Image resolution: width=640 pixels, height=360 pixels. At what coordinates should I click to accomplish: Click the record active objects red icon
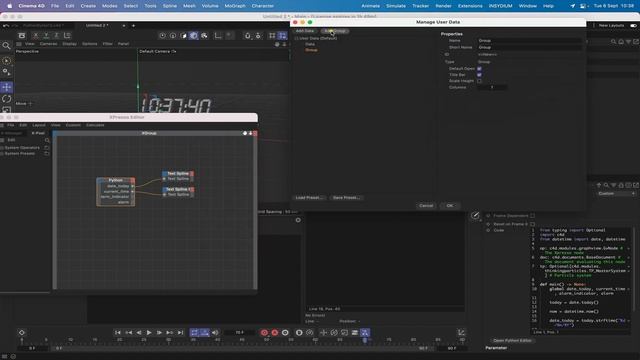[x=264, y=333]
